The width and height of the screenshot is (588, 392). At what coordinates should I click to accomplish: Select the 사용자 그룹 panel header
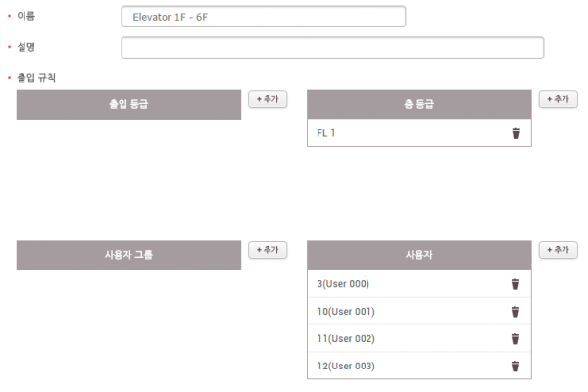[x=128, y=255]
